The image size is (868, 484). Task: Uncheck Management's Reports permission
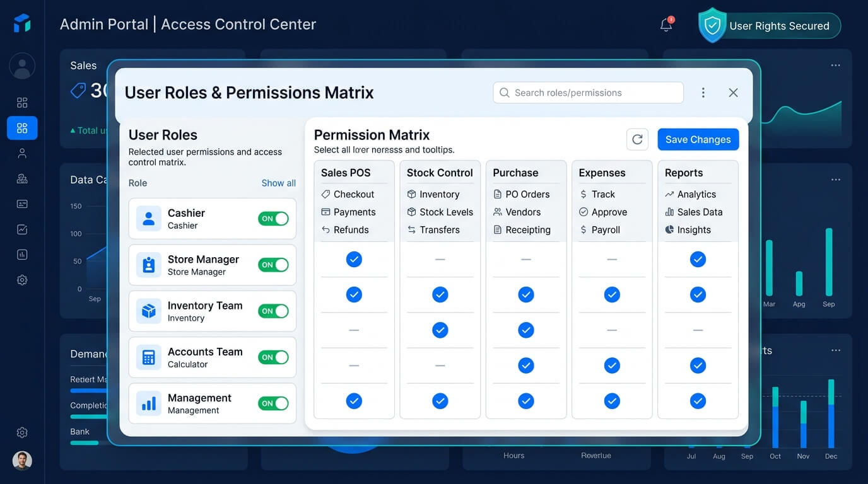click(x=698, y=400)
